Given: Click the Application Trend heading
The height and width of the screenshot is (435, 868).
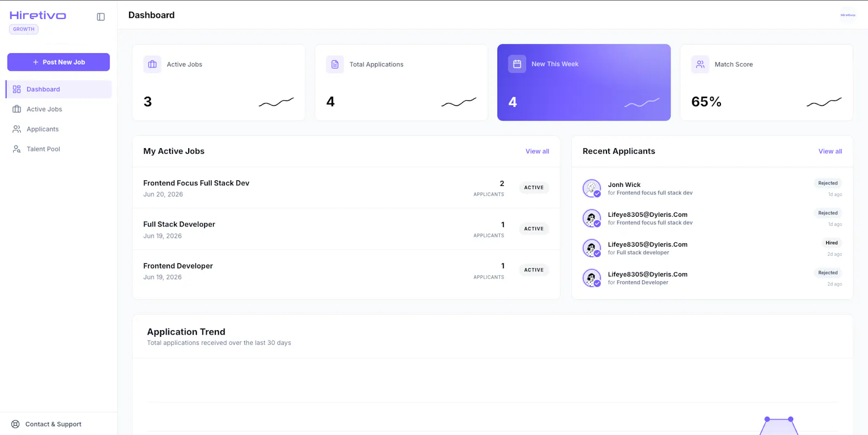Looking at the screenshot, I should point(186,332).
